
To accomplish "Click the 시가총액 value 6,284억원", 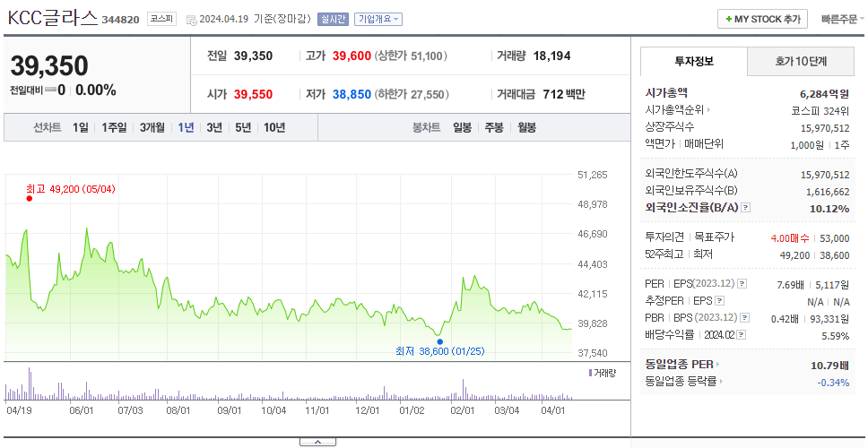I will [824, 93].
